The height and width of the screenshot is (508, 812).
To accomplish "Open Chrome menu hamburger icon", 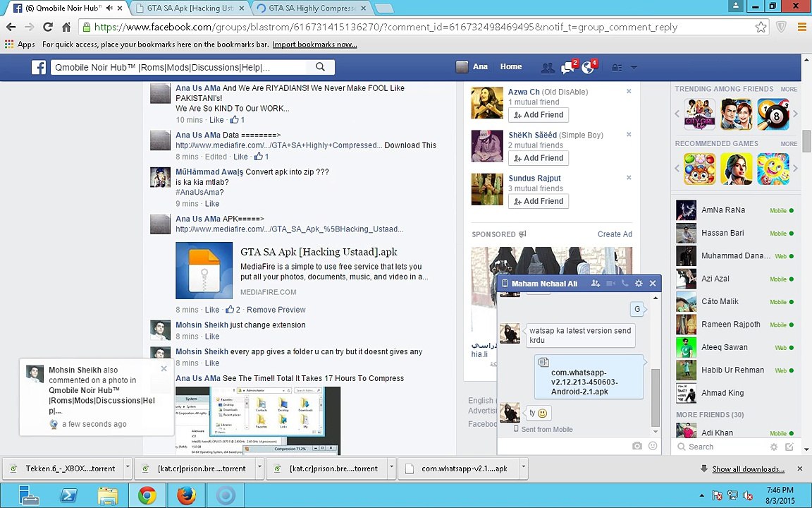I will click(x=802, y=27).
